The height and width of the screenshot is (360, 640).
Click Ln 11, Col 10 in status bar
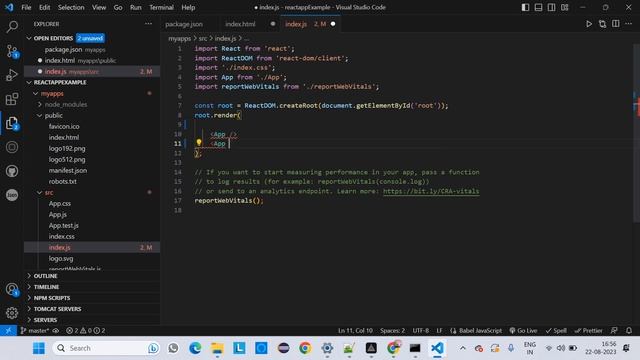point(355,331)
